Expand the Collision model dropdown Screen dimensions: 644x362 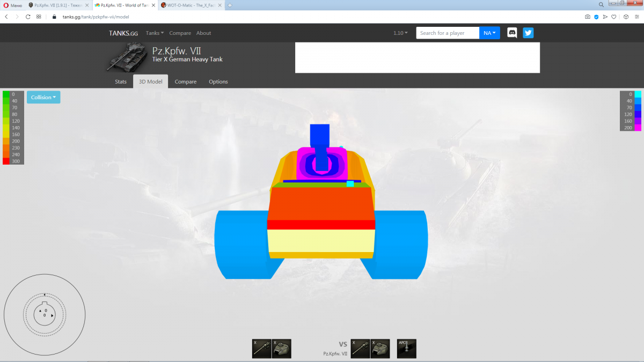tap(43, 97)
